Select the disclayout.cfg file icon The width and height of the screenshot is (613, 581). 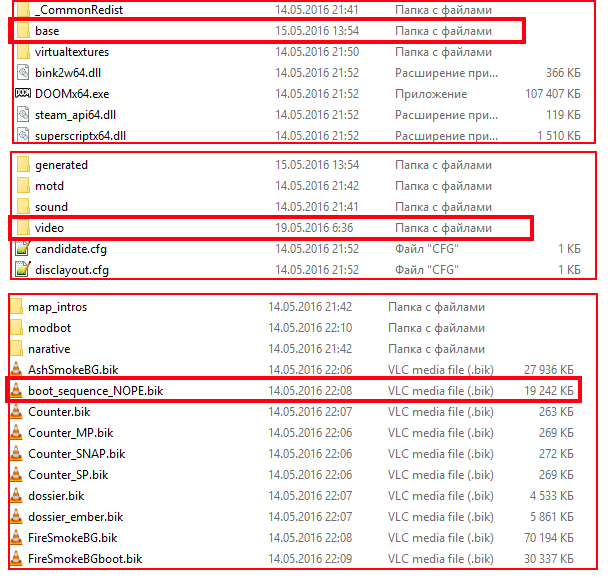point(22,269)
